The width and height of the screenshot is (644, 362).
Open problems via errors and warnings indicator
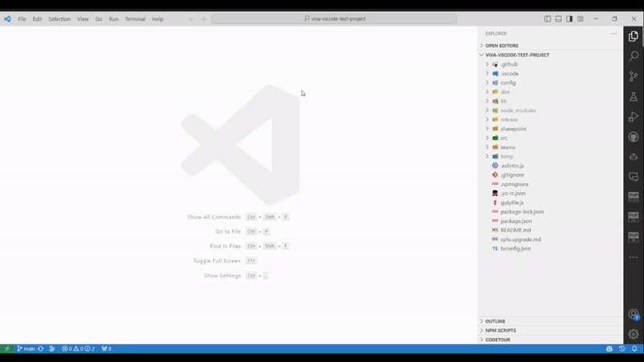click(x=78, y=348)
